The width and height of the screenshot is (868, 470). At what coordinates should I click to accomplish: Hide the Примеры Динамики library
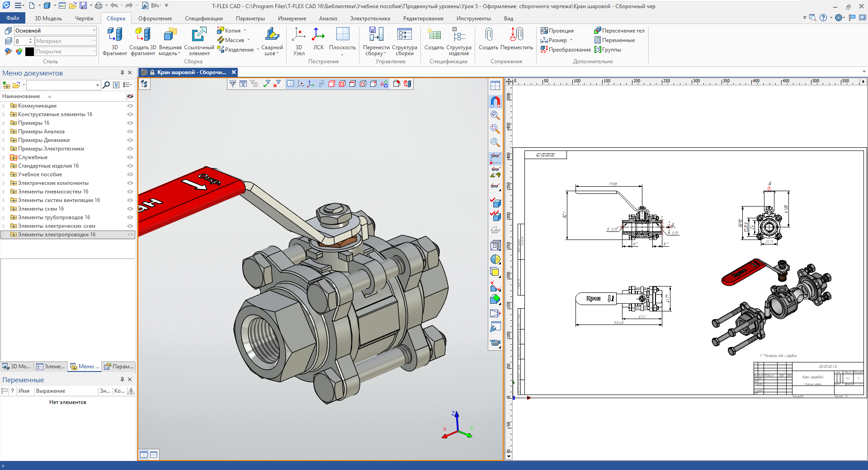[x=130, y=140]
